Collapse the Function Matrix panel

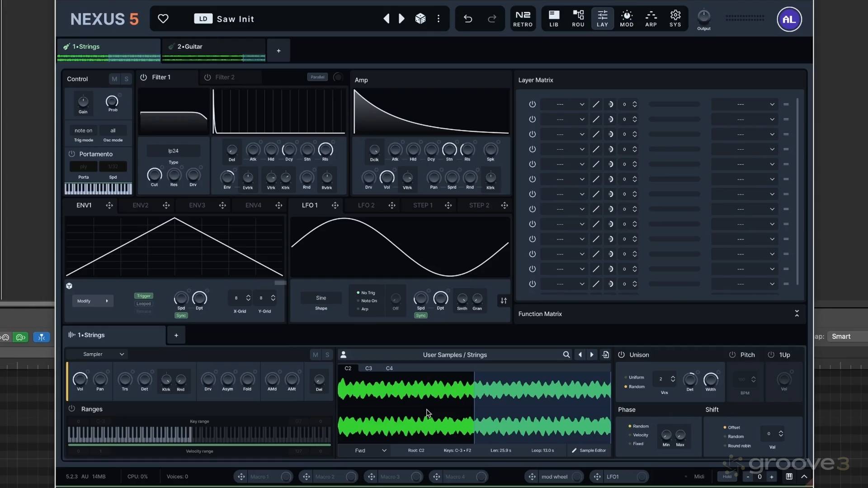point(797,314)
